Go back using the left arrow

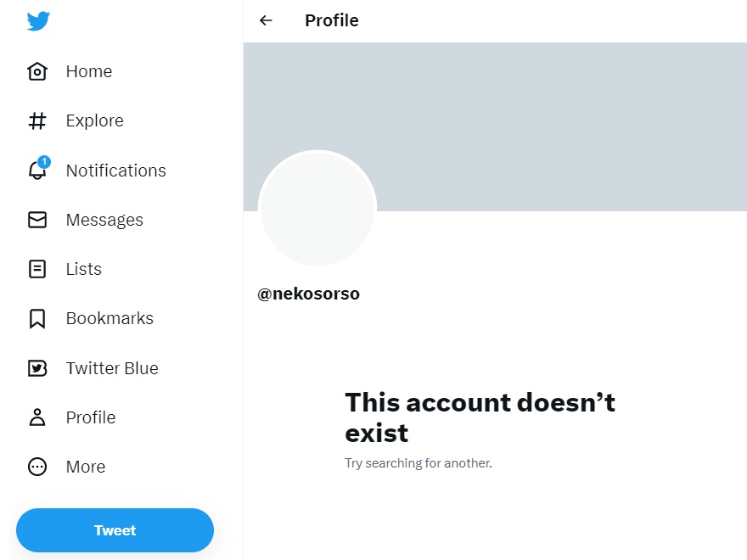click(x=267, y=20)
